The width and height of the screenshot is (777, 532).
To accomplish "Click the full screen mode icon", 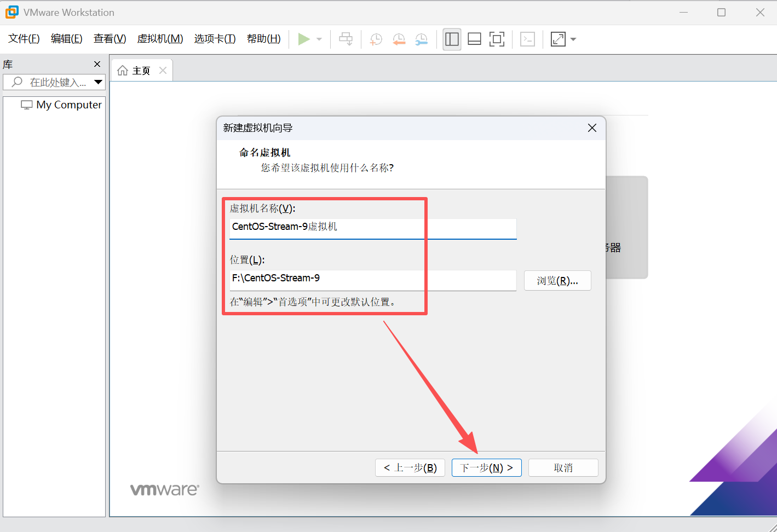I will point(497,39).
